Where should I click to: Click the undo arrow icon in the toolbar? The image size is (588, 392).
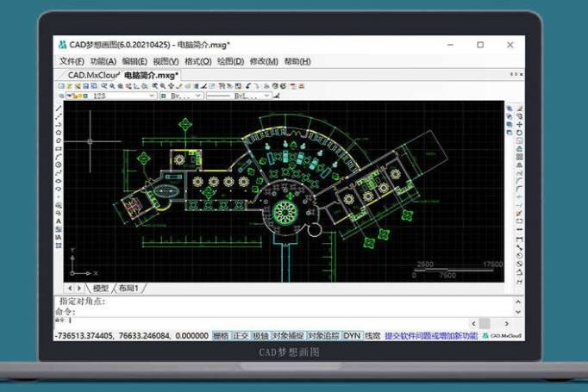pyautogui.click(x=247, y=86)
